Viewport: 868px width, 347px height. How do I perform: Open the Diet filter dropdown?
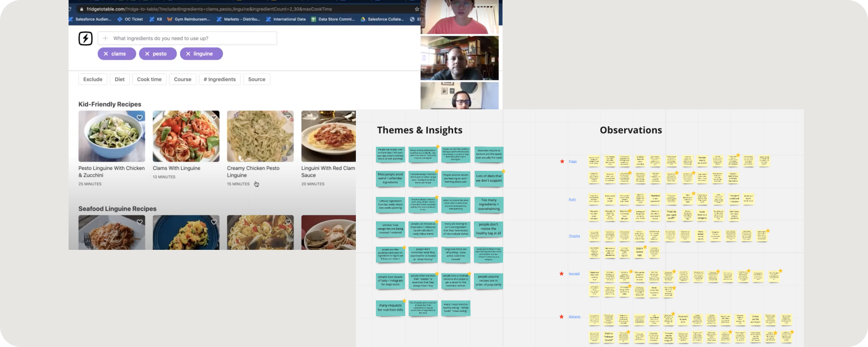click(x=120, y=79)
